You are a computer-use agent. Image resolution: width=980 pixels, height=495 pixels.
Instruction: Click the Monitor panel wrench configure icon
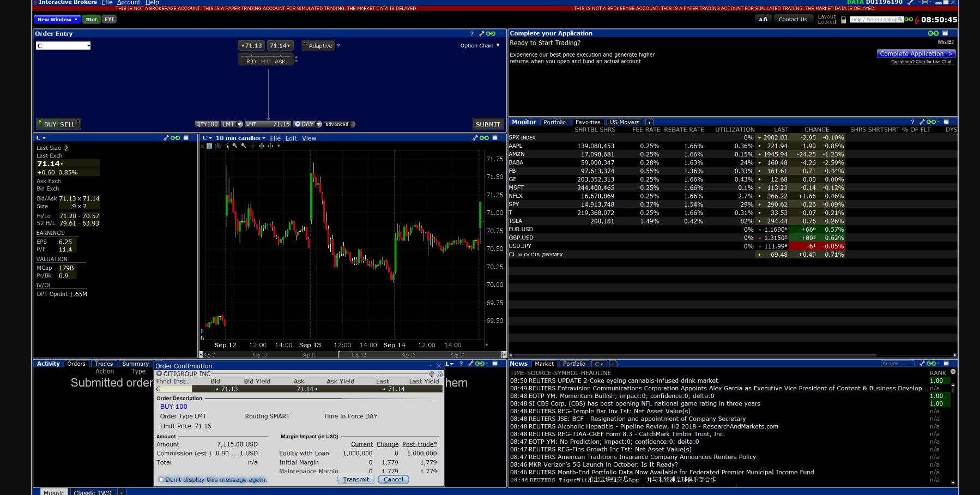922,122
